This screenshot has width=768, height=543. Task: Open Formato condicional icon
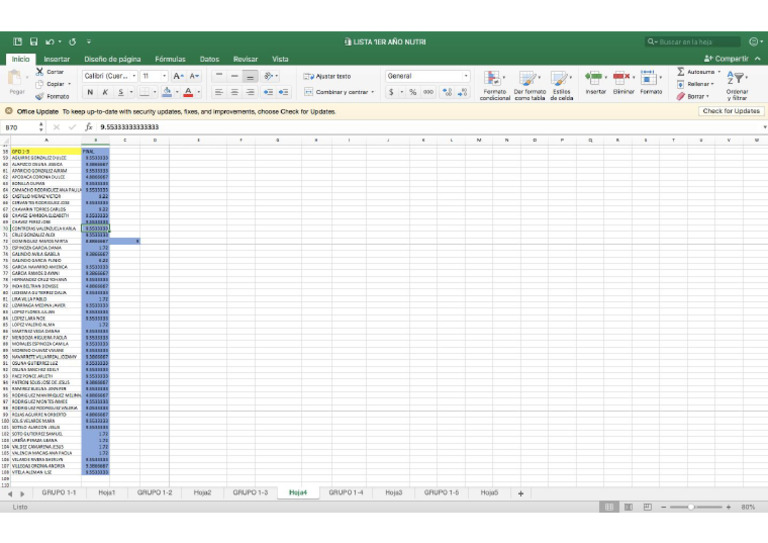pos(494,79)
